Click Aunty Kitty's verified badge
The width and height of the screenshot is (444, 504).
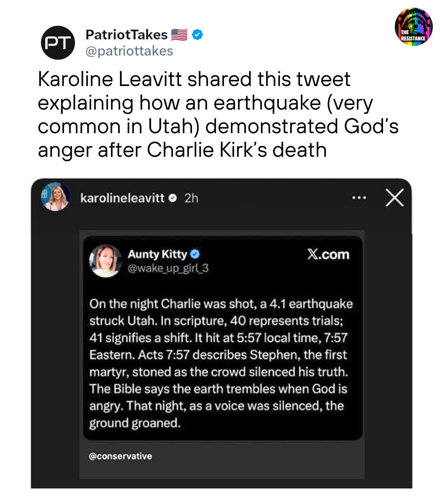[195, 255]
